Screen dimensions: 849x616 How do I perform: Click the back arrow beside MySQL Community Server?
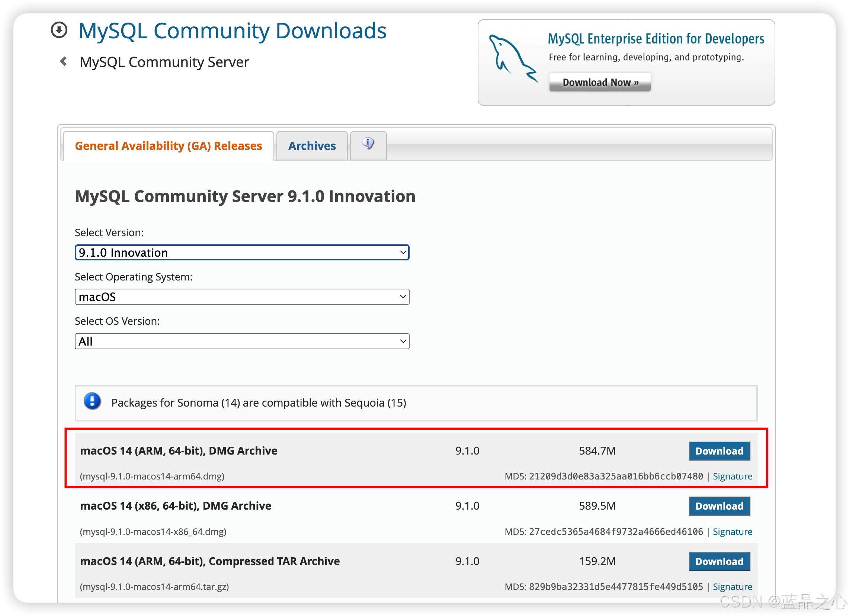pos(64,61)
